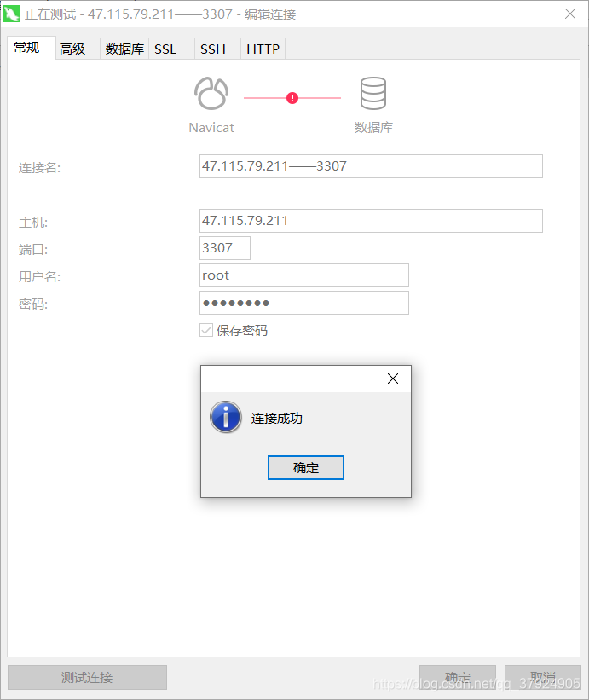This screenshot has width=589, height=700.
Task: Click the 端口 label
Action: [33, 250]
